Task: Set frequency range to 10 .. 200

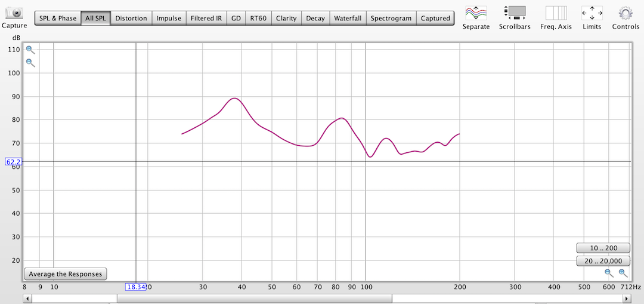Action: pos(603,248)
